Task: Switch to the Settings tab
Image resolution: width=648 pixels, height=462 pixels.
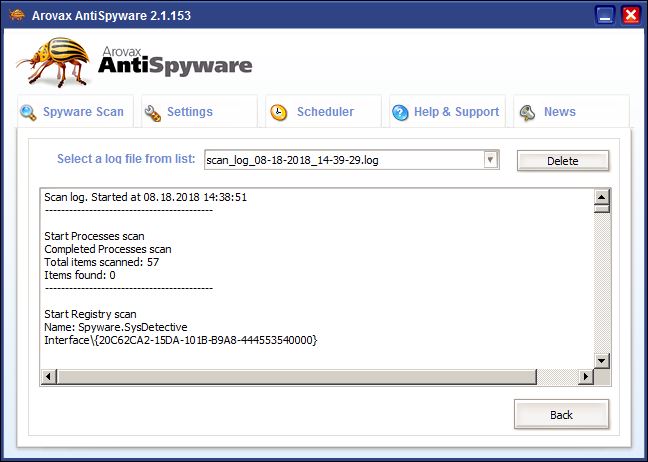Action: click(200, 112)
